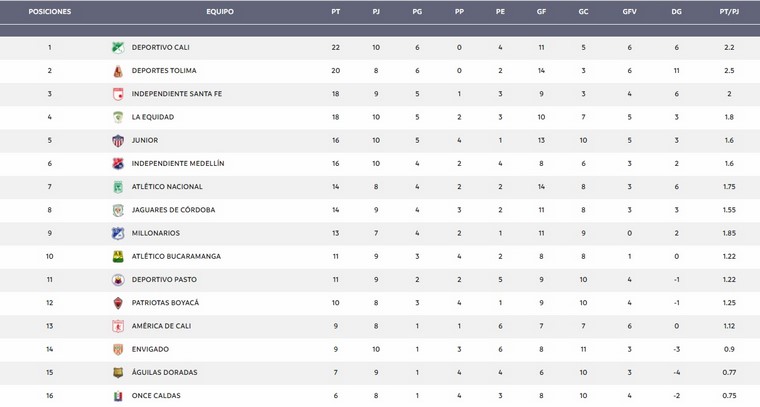Viewport: 760px width, 407px height.
Task: Click the Independiente Medellín crest
Action: [x=117, y=163]
